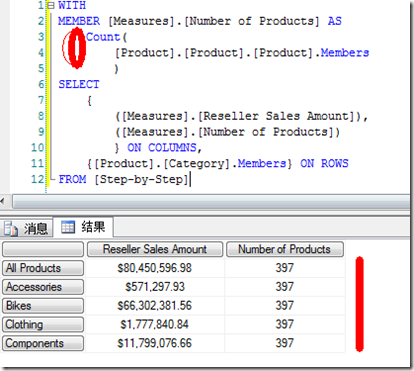Click the $571,297.93 cell

point(155,287)
